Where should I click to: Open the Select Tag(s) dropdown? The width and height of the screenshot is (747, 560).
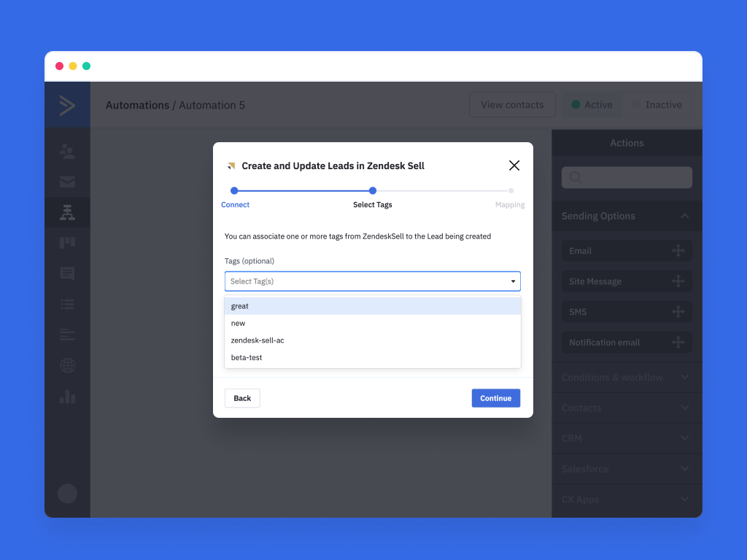[372, 281]
